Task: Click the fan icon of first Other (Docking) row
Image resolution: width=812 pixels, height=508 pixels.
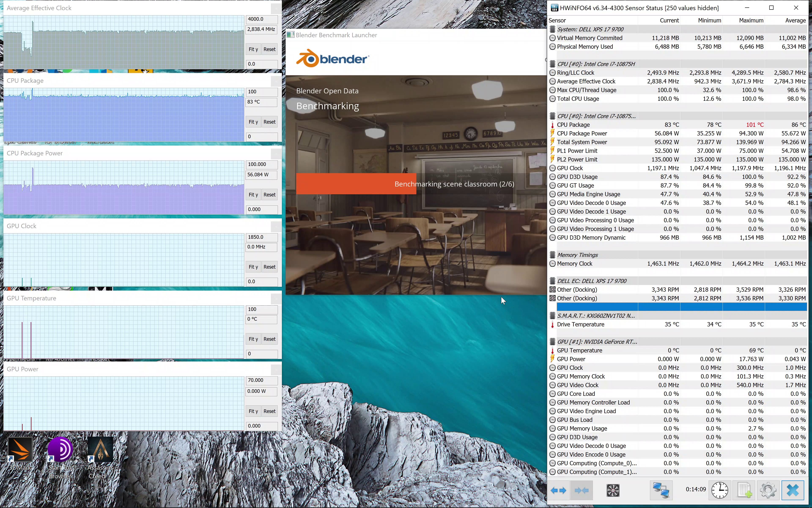Action: click(552, 290)
